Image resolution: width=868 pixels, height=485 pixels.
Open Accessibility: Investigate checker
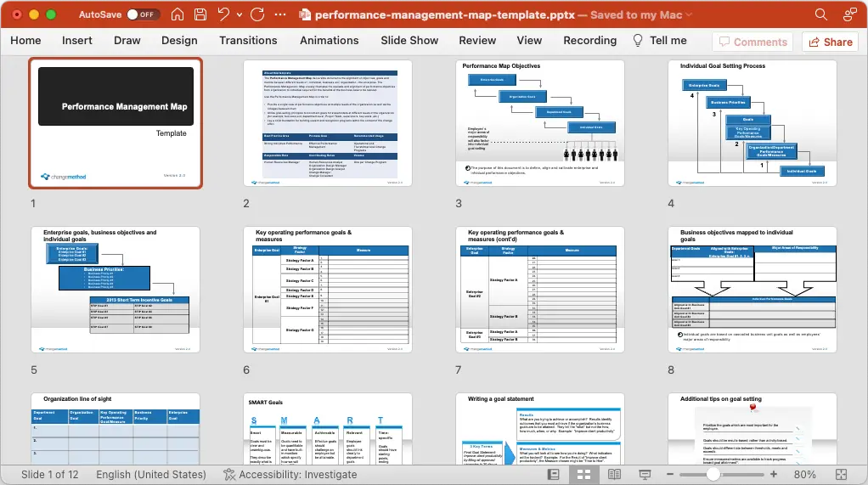pyautogui.click(x=290, y=475)
